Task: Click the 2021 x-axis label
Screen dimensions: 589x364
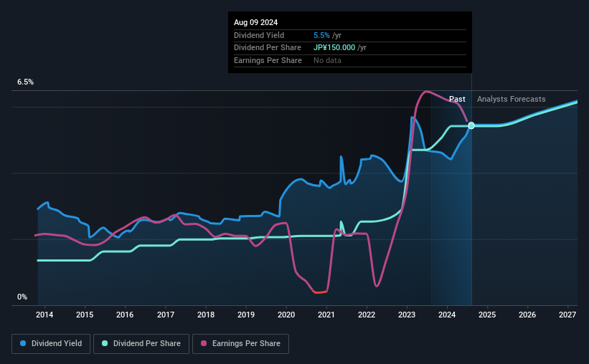Action: 326,315
